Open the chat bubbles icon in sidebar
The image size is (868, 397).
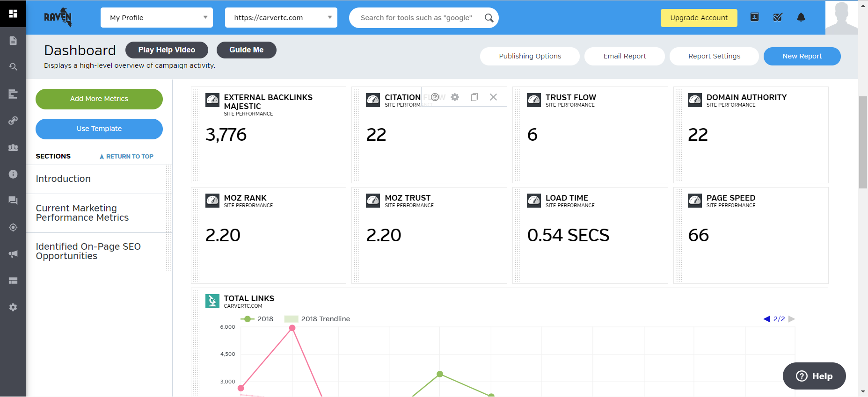(x=13, y=201)
